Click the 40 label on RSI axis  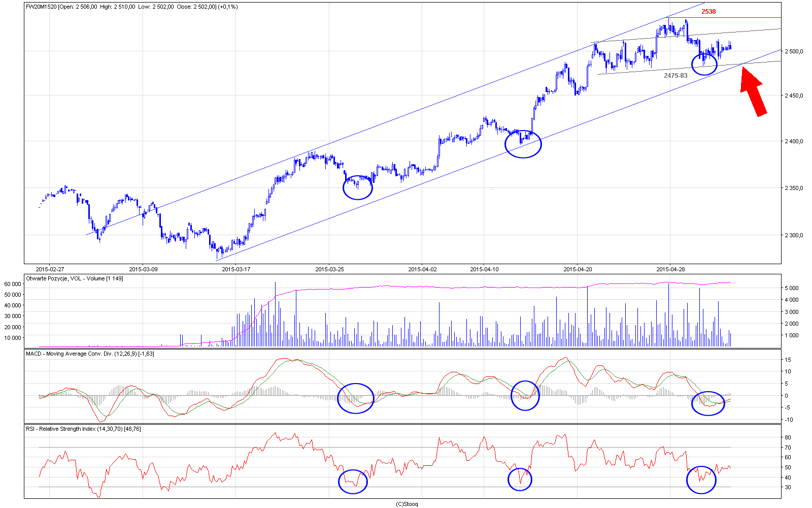(788, 478)
